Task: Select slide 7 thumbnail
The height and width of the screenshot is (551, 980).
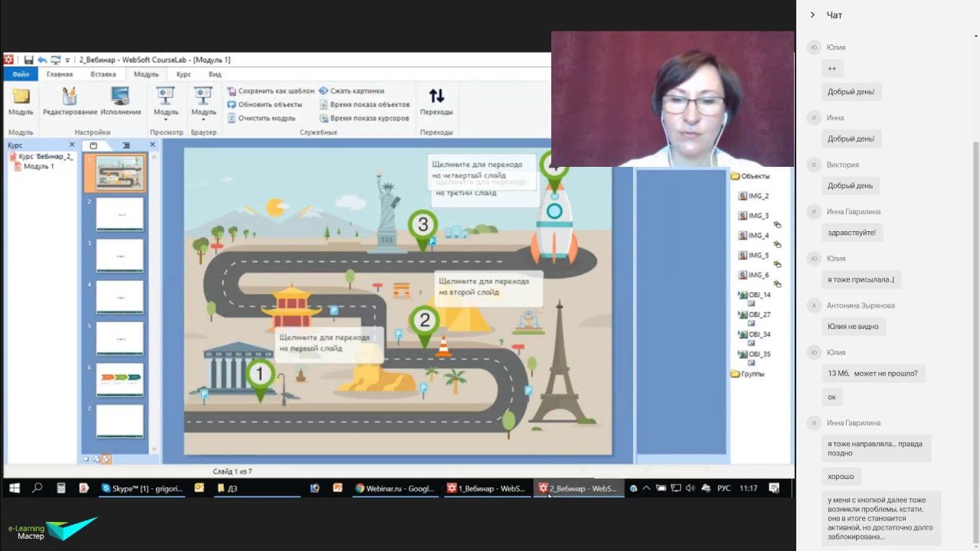Action: [120, 421]
